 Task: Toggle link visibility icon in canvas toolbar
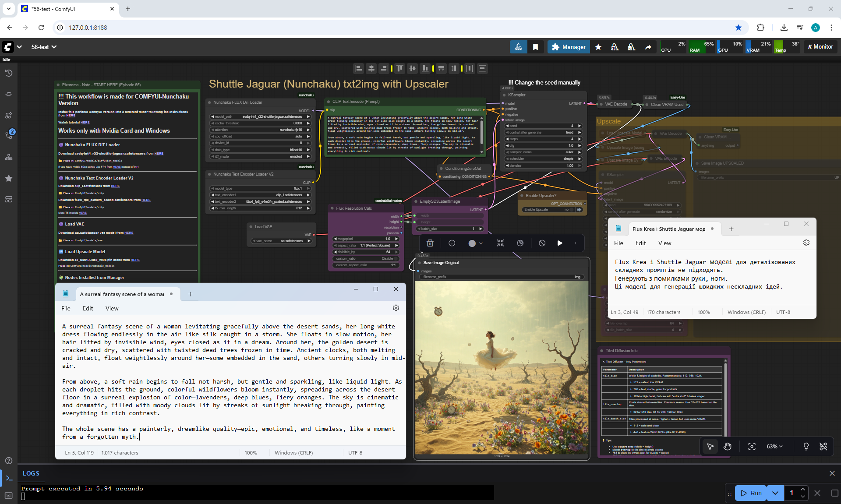(x=823, y=447)
